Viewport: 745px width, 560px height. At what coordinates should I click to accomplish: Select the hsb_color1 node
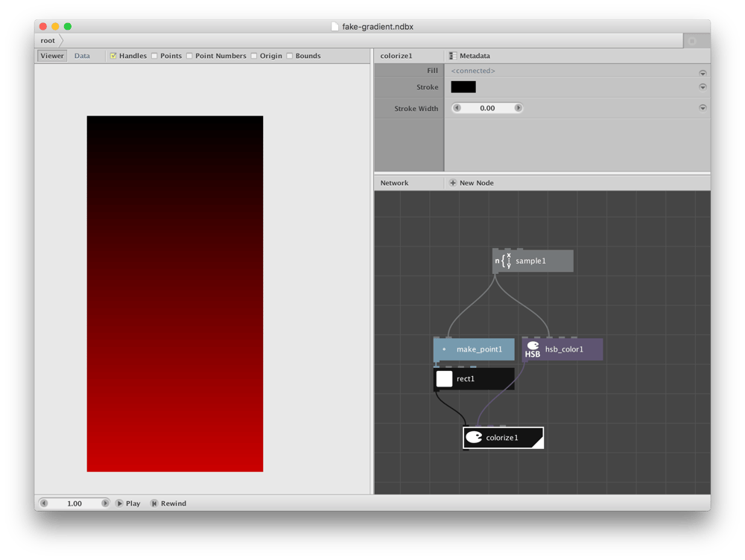coord(562,349)
